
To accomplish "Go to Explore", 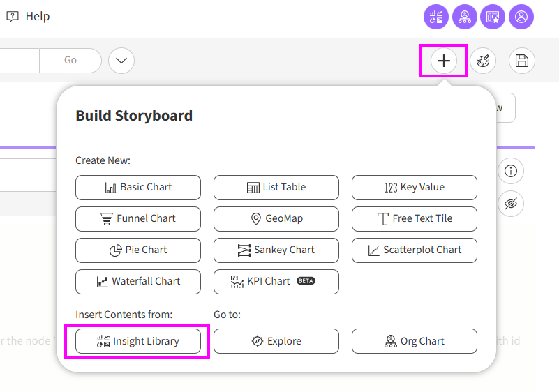I will click(x=276, y=341).
